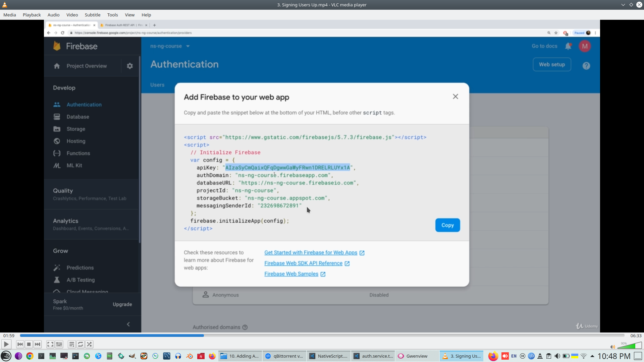Open the Subtitle menu

click(x=92, y=15)
